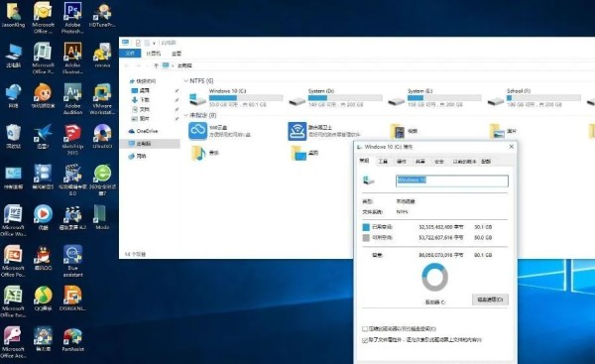Open the VMware Workstation desktop shortcut
Image resolution: width=595 pixels, height=364 pixels.
[102, 99]
